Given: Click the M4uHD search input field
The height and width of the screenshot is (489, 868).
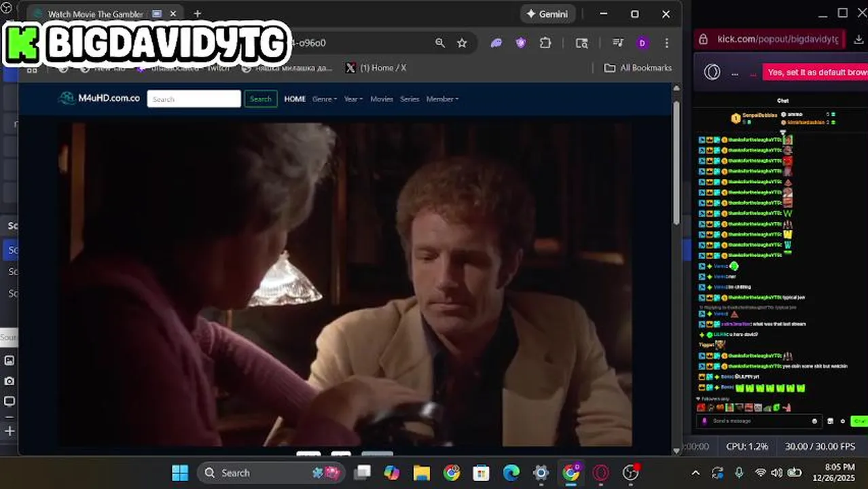Looking at the screenshot, I should click(194, 99).
